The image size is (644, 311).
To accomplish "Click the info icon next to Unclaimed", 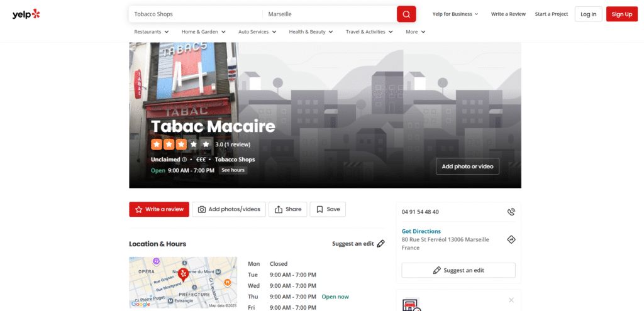I will [184, 159].
